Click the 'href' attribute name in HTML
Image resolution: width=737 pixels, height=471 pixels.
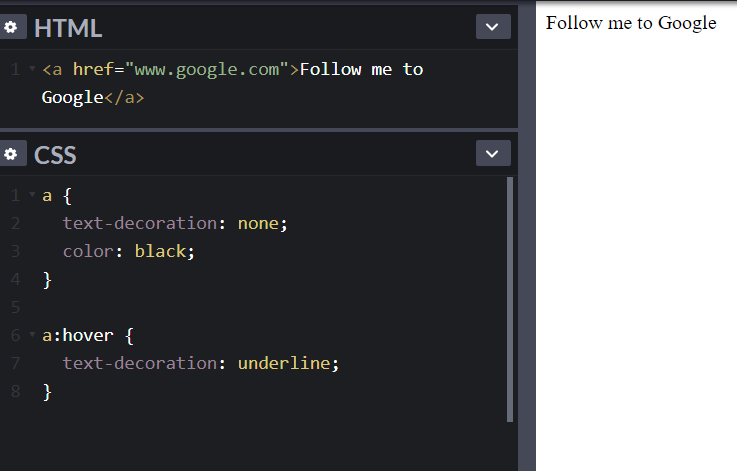point(93,69)
